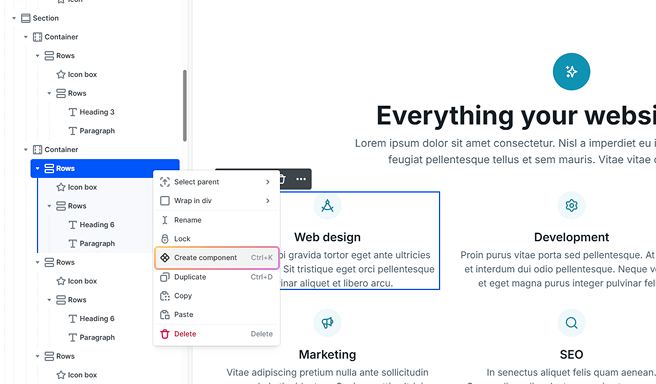Click the Everything your website main heading
This screenshot has width=656, height=384.
click(516, 115)
